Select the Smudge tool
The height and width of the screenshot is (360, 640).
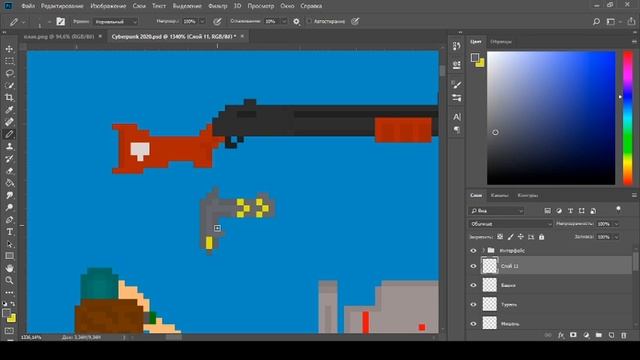pos(9,195)
